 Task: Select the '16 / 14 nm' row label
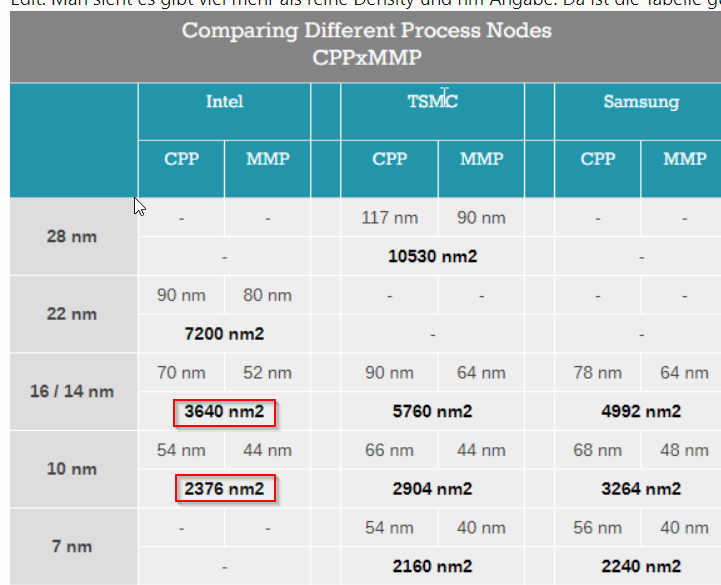[x=72, y=391]
